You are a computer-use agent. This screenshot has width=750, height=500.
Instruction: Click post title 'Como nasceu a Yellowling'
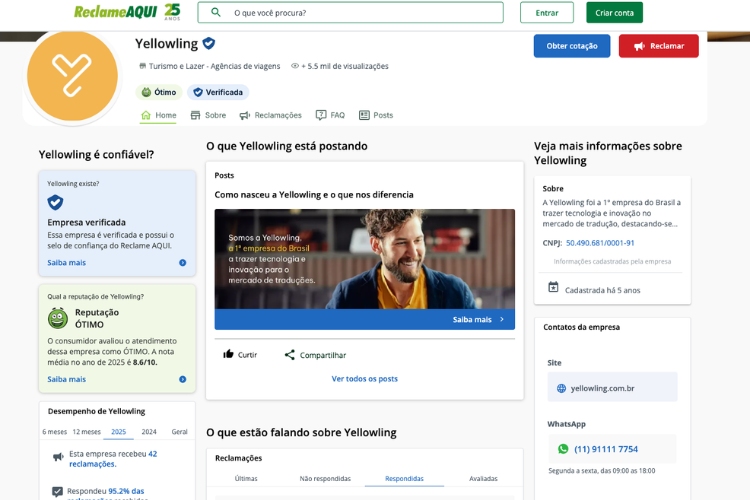pyautogui.click(x=314, y=195)
